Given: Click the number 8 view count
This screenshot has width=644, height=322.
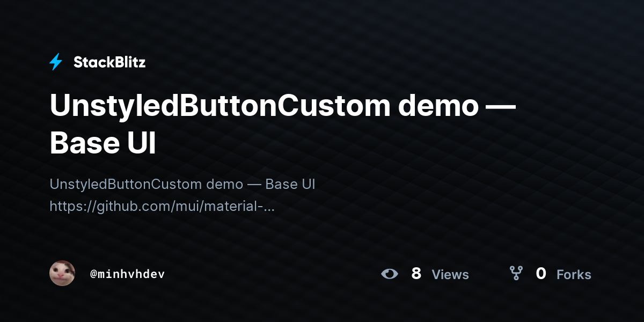Looking at the screenshot, I should [x=416, y=274].
